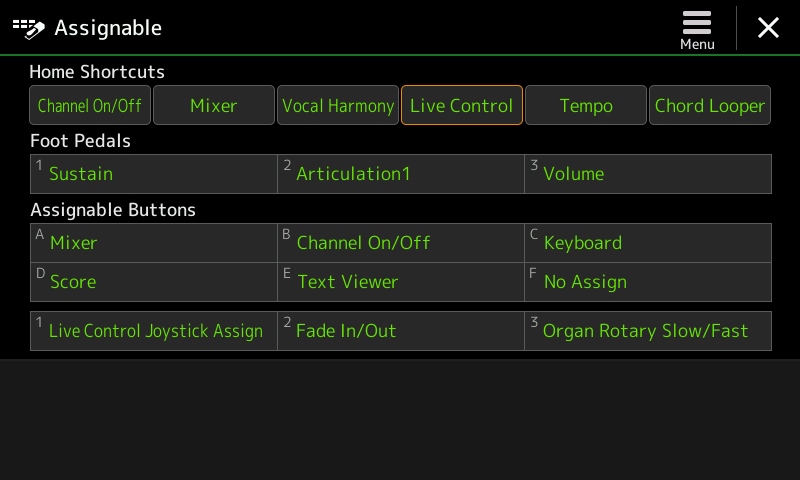Select the Channel On/Off home shortcut
This screenshot has height=480, width=800.
90,105
